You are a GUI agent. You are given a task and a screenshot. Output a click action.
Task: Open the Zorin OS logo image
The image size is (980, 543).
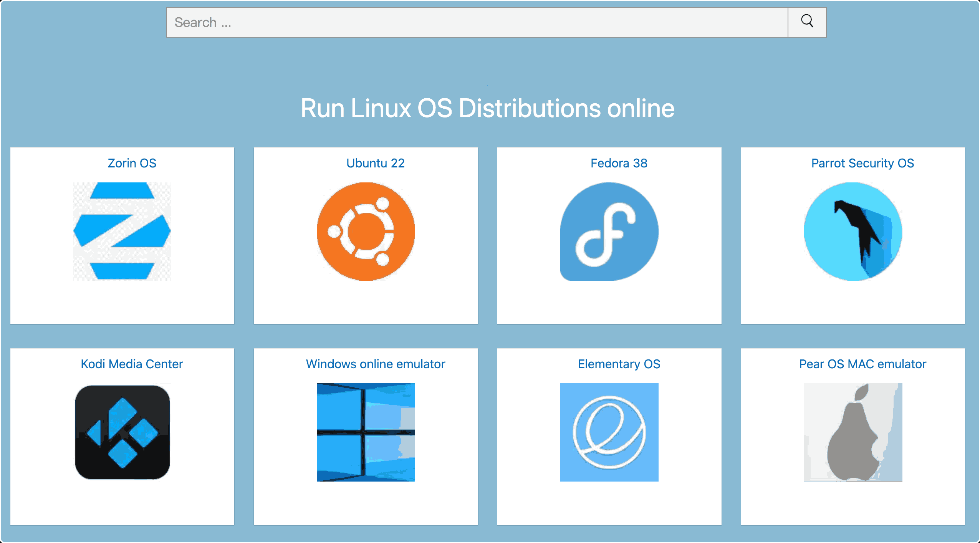[x=122, y=231]
